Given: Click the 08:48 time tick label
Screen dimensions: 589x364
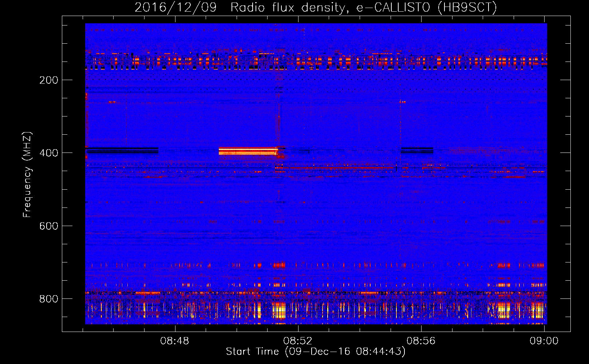Looking at the screenshot, I should click(x=175, y=341).
